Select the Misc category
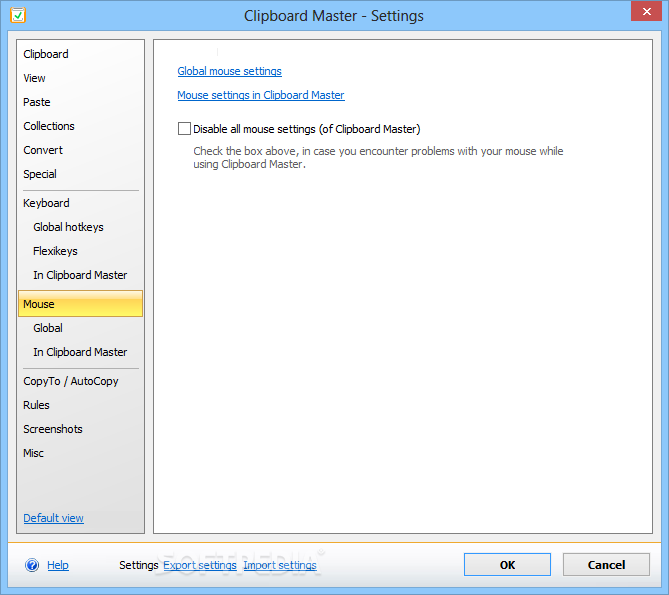669x595 pixels. (33, 453)
